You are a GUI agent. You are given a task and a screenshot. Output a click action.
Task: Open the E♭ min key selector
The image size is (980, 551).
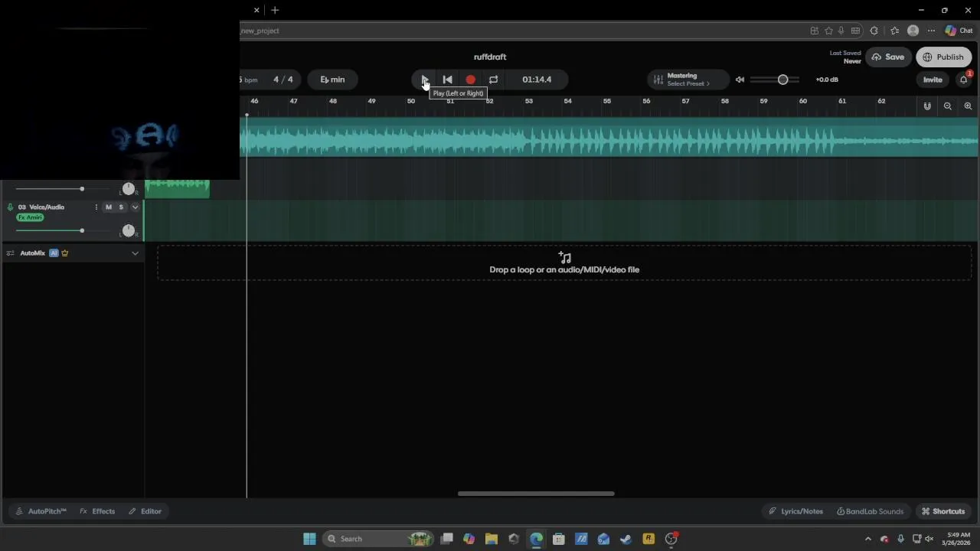pos(332,80)
